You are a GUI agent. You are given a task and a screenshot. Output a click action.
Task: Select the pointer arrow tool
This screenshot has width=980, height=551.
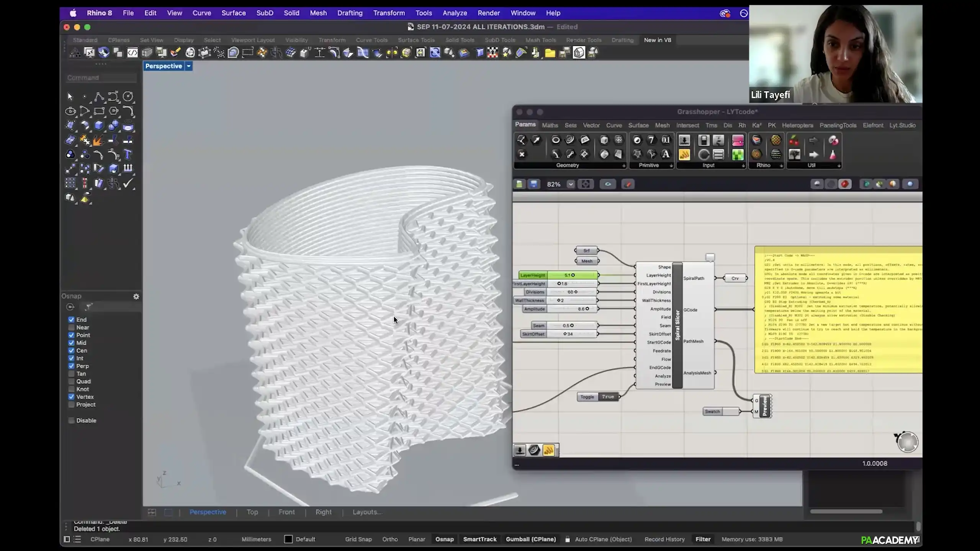pyautogui.click(x=70, y=96)
